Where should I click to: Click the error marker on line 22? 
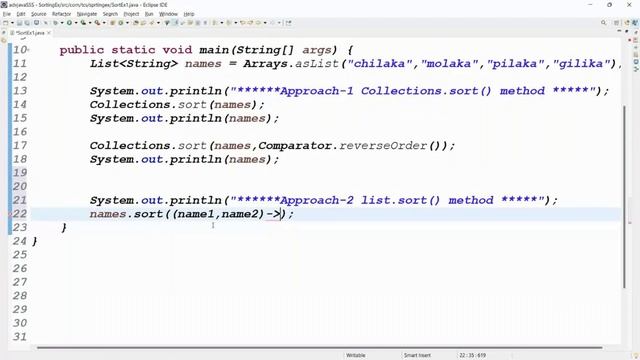[x=10, y=214]
